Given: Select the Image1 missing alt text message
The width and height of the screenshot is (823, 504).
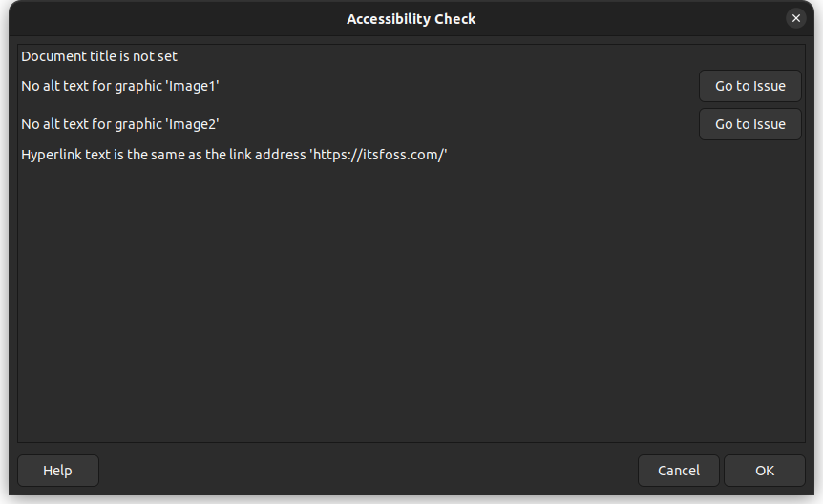Looking at the screenshot, I should tap(119, 86).
